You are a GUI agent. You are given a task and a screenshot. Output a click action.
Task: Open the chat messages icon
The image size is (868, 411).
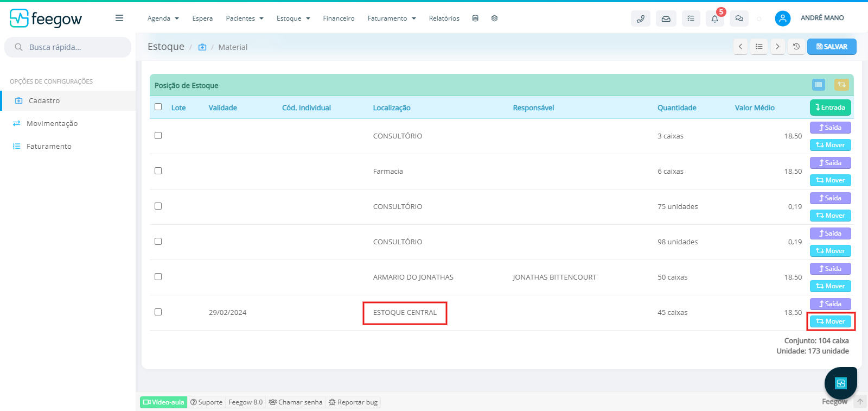click(x=739, y=18)
